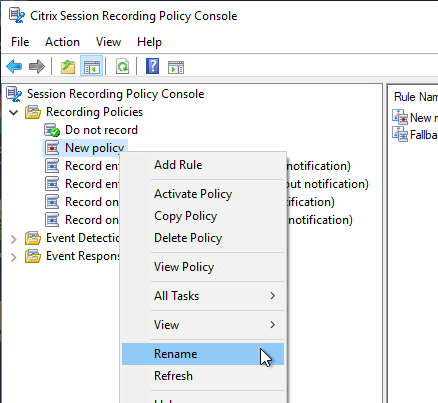438x403 pixels.
Task: Collapse the Recording Policies tree node
Action: click(13, 112)
